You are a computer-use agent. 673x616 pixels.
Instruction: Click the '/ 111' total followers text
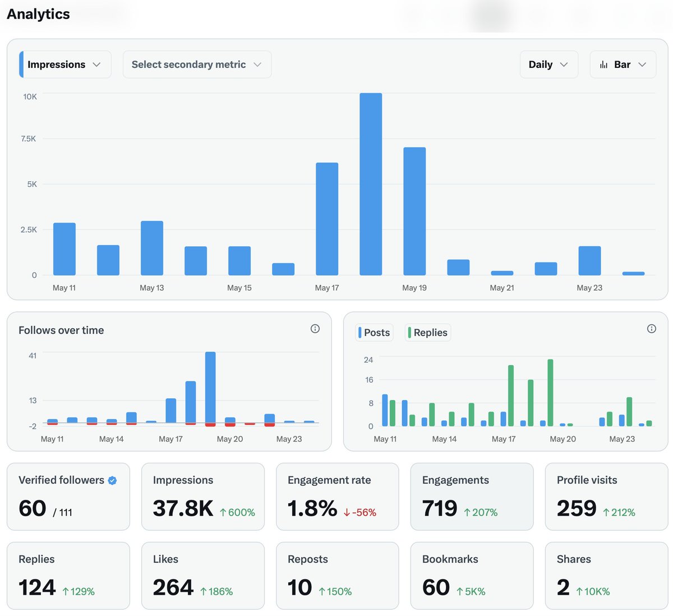tap(63, 512)
